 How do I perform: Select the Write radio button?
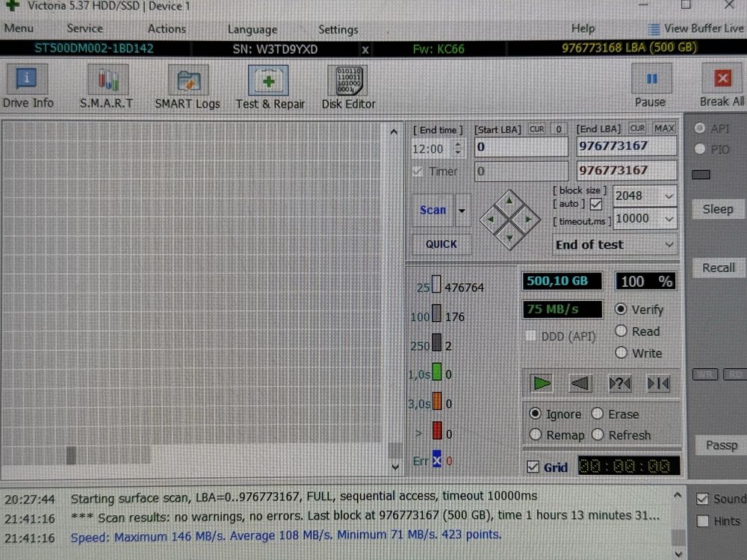[621, 353]
